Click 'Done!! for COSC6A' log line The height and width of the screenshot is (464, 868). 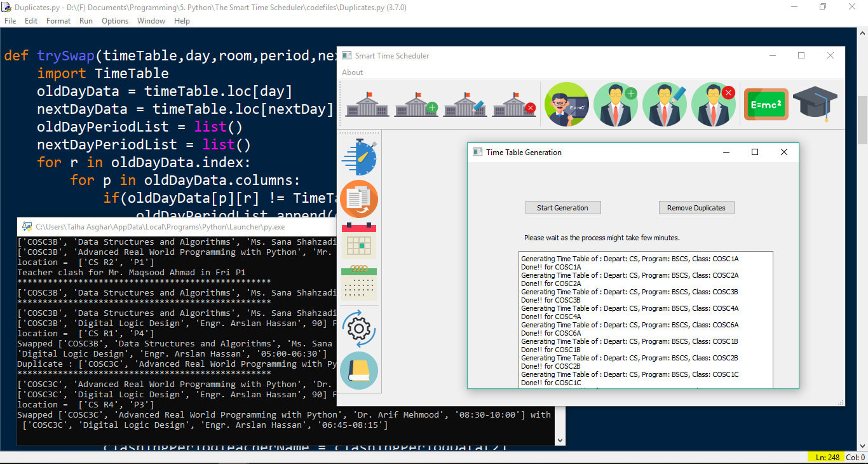point(551,333)
